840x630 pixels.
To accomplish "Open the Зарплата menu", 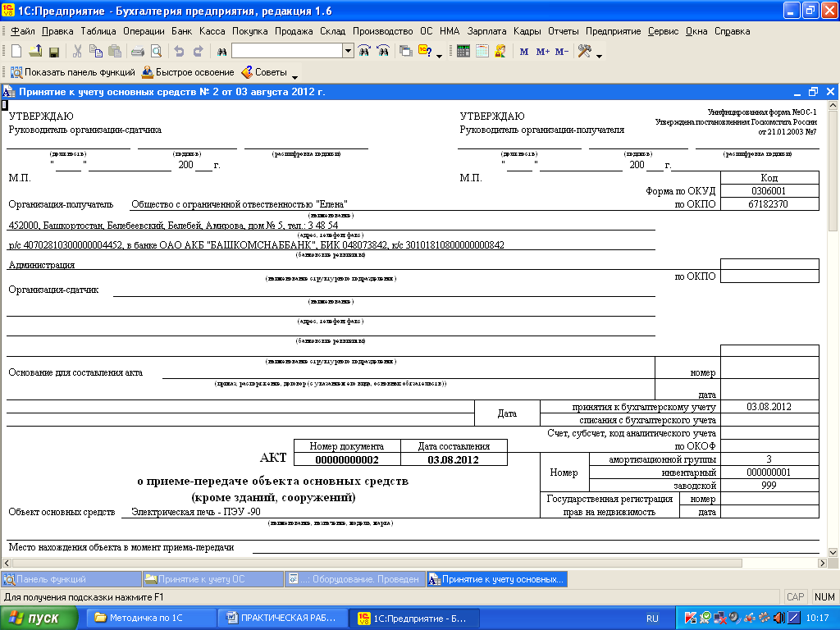I will point(486,31).
